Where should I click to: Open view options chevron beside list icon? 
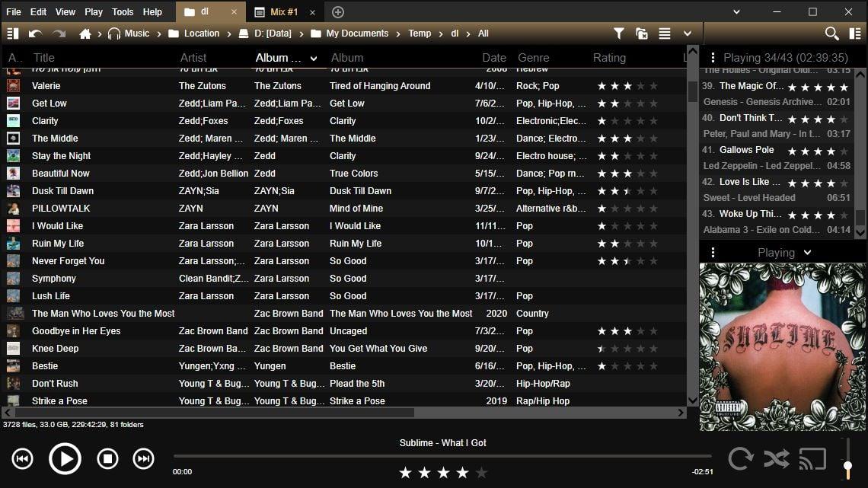click(x=687, y=33)
